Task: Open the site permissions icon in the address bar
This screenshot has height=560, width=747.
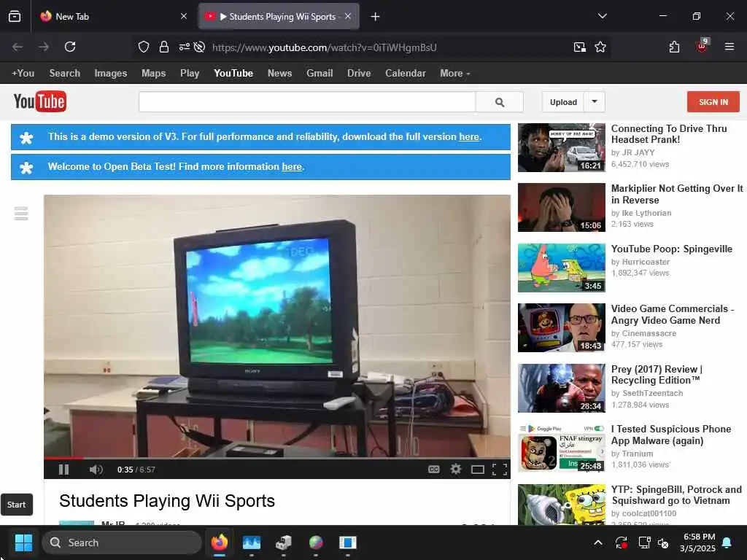Action: pyautogui.click(x=184, y=47)
